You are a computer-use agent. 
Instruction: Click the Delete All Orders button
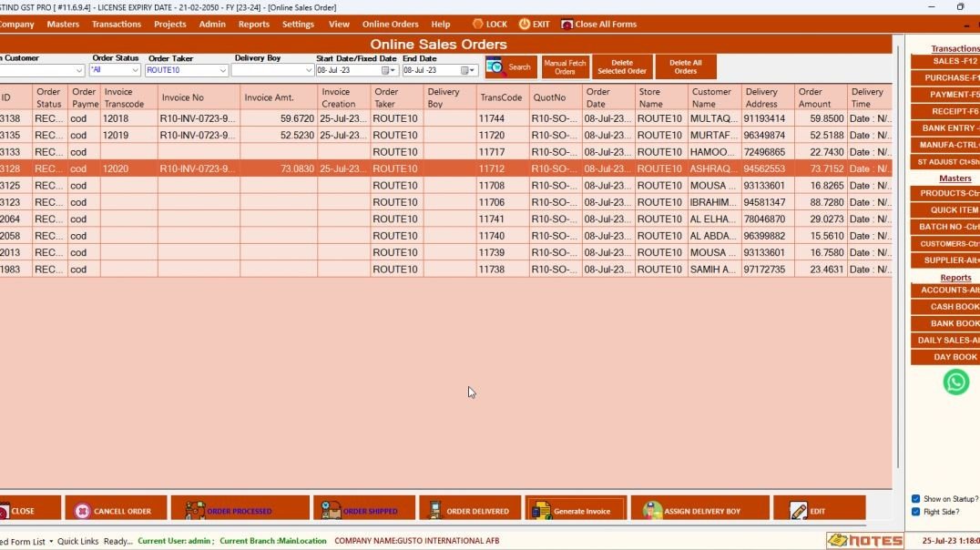click(685, 66)
